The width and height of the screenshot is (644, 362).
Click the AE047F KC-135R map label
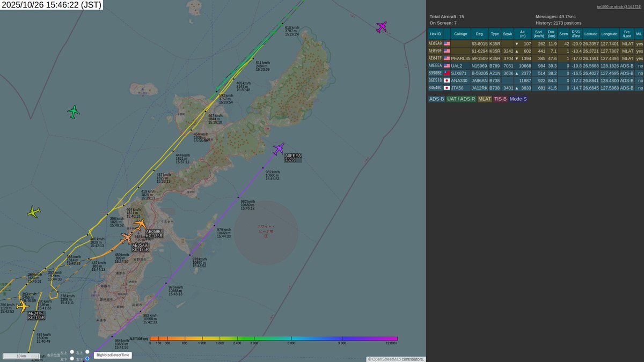(x=36, y=315)
